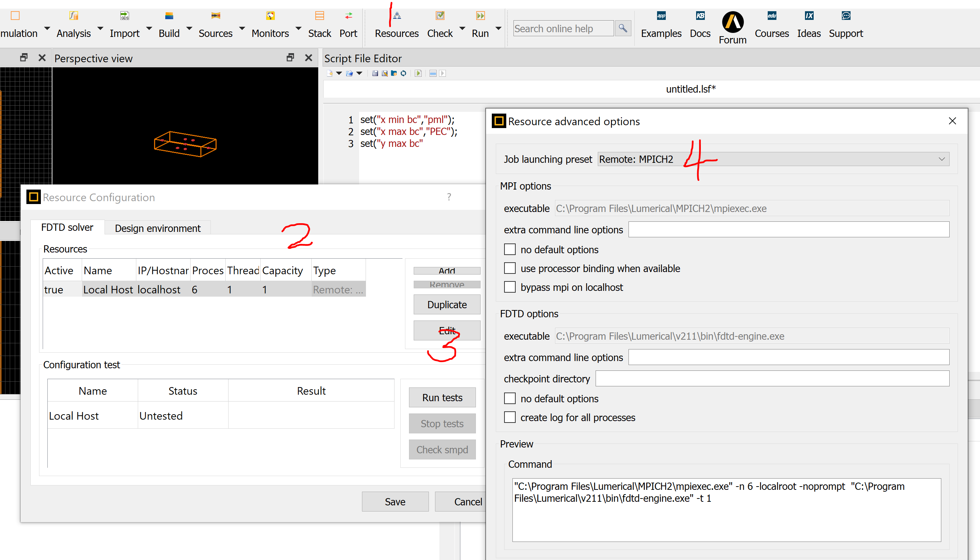Select the FDTD solver tab
The image size is (980, 560).
coord(67,228)
